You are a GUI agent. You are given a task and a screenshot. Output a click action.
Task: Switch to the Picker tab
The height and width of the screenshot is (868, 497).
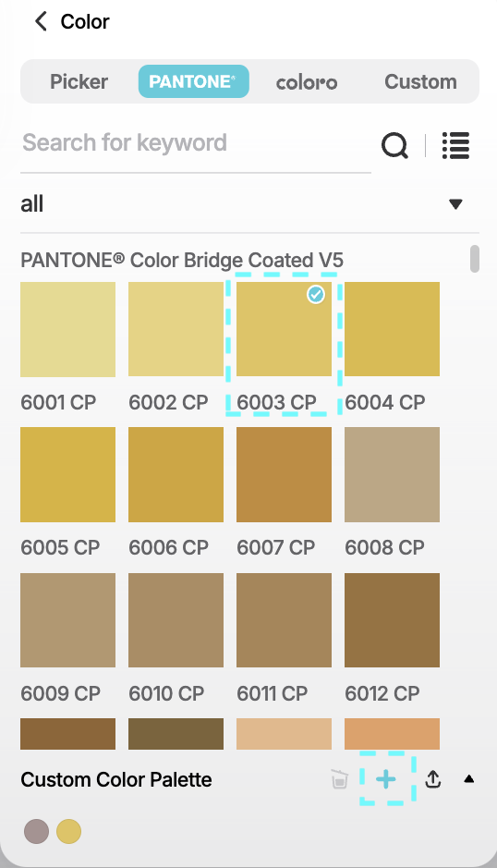[x=79, y=81]
